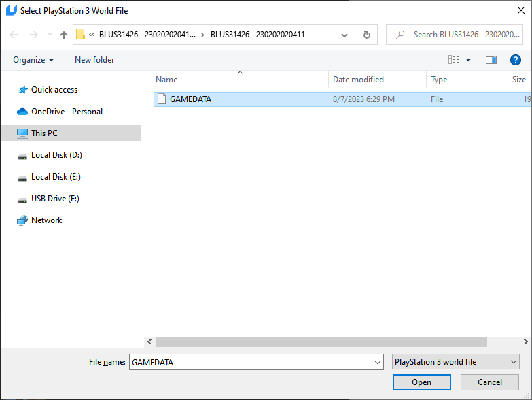Screen dimensions: 532x400
Task: Go up one folder level
Action: [63, 35]
